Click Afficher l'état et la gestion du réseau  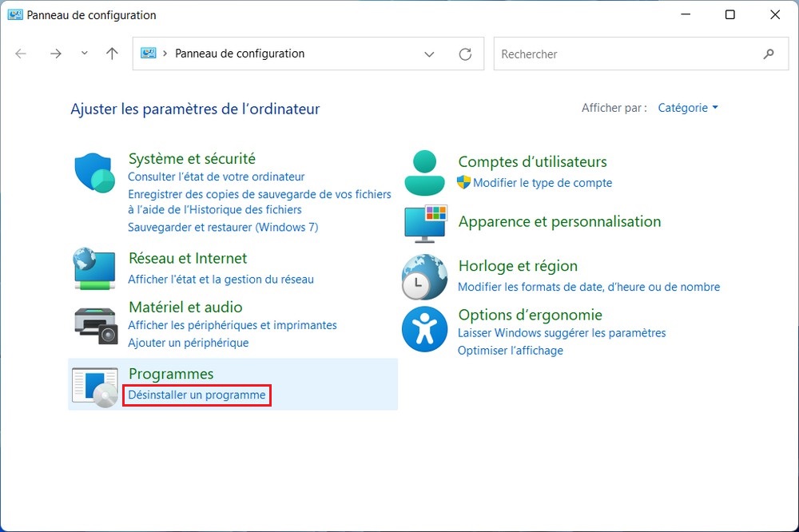[221, 280]
